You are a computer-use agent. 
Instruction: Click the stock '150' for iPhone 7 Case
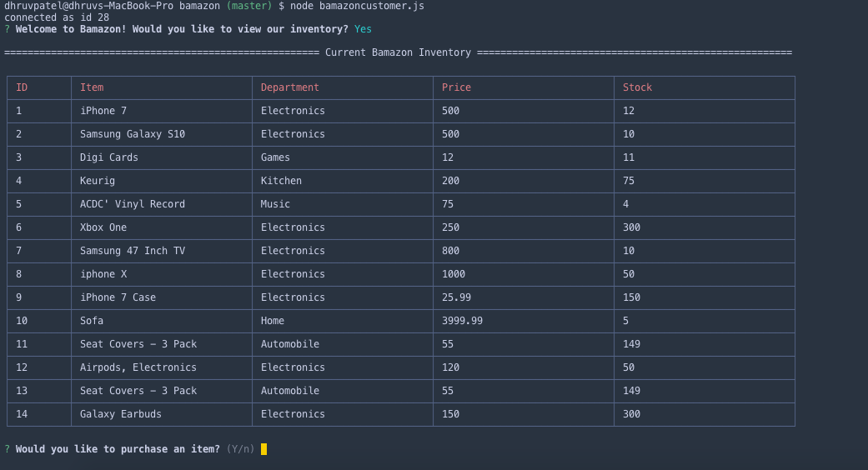(x=632, y=297)
